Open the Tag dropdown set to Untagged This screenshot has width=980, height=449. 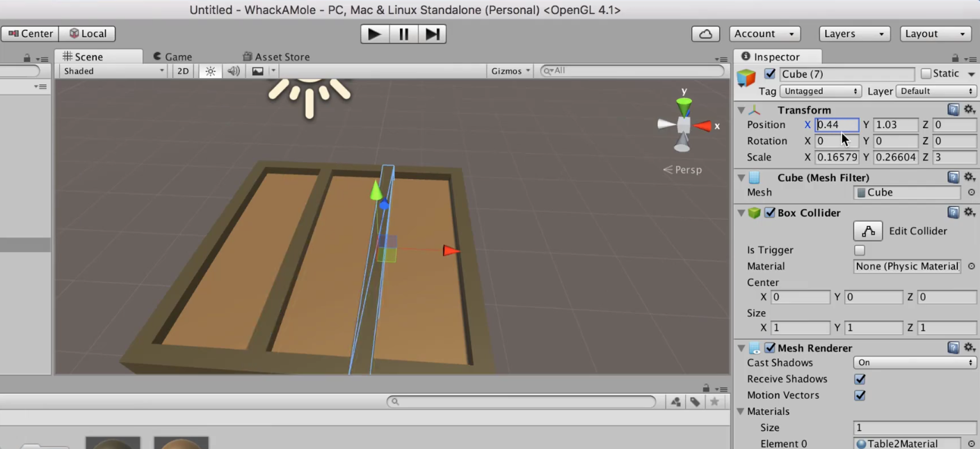[821, 90]
